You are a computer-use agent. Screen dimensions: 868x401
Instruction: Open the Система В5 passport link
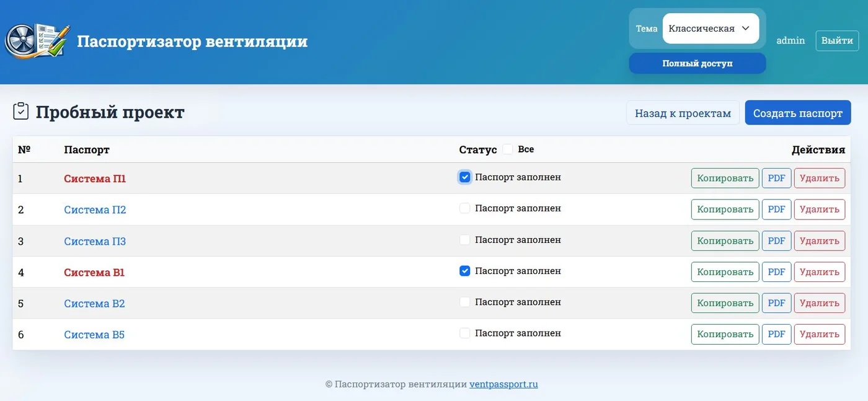94,335
